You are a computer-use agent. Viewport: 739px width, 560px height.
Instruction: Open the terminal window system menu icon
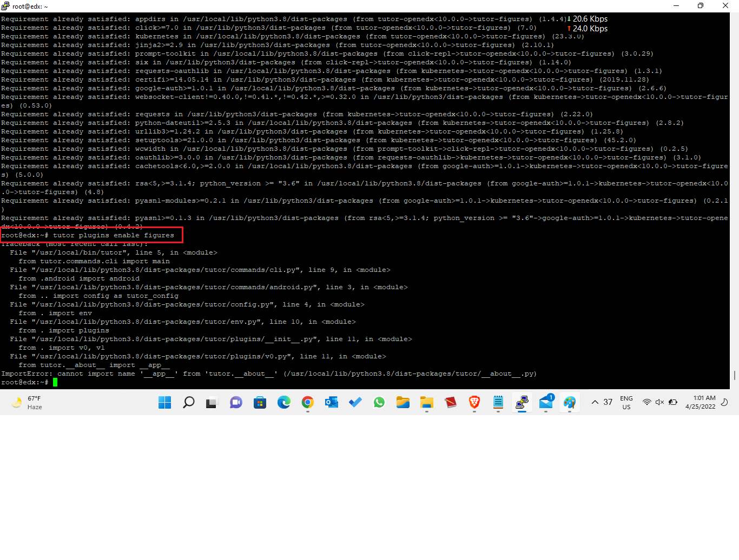[x=4, y=7]
